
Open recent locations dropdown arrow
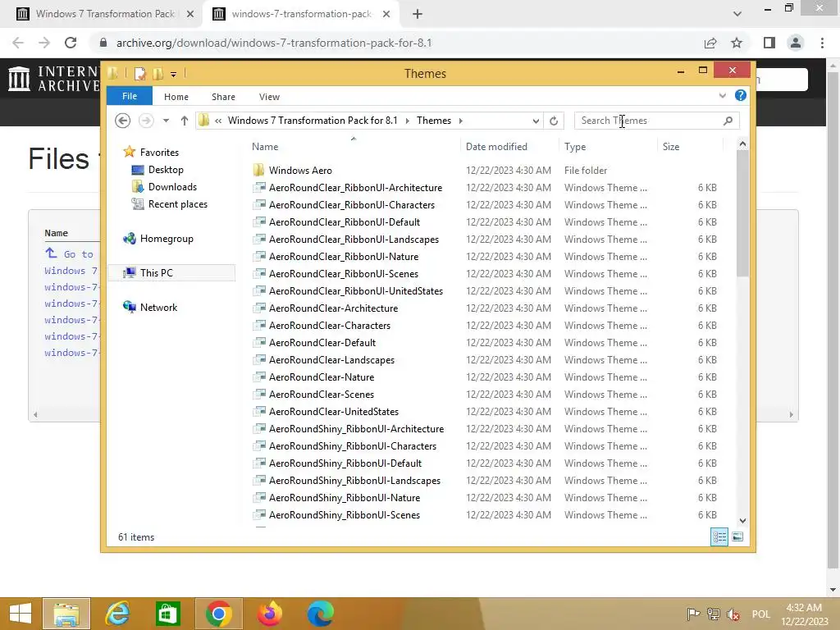click(x=166, y=121)
